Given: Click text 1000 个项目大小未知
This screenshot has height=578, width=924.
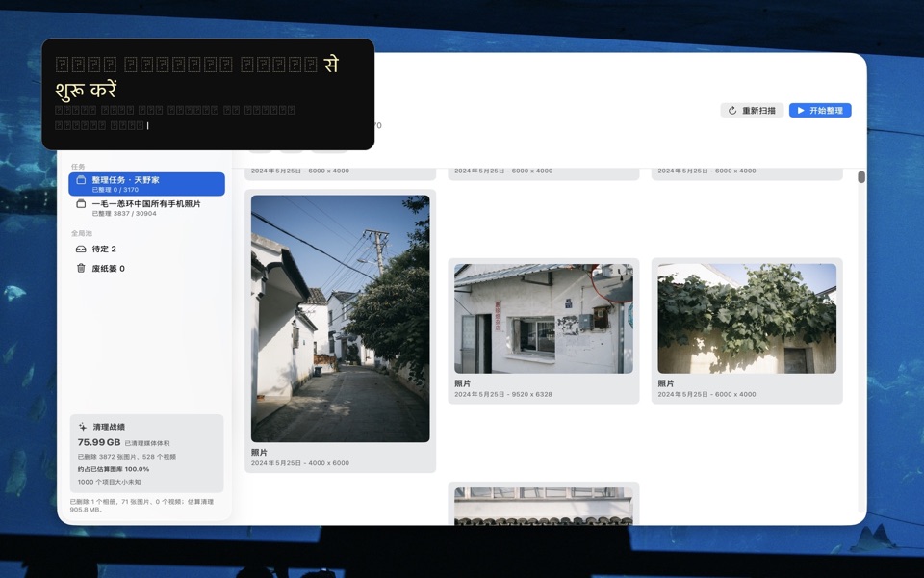Looking at the screenshot, I should (109, 482).
